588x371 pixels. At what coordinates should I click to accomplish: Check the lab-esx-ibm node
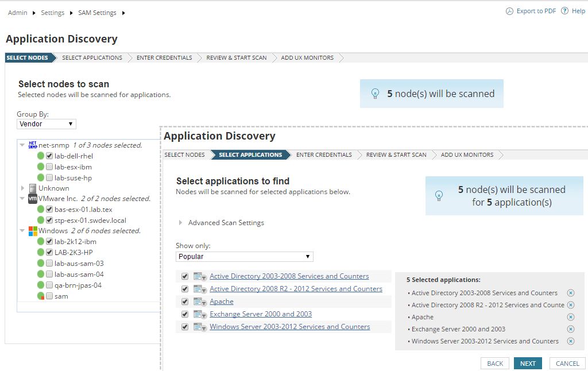[49, 167]
